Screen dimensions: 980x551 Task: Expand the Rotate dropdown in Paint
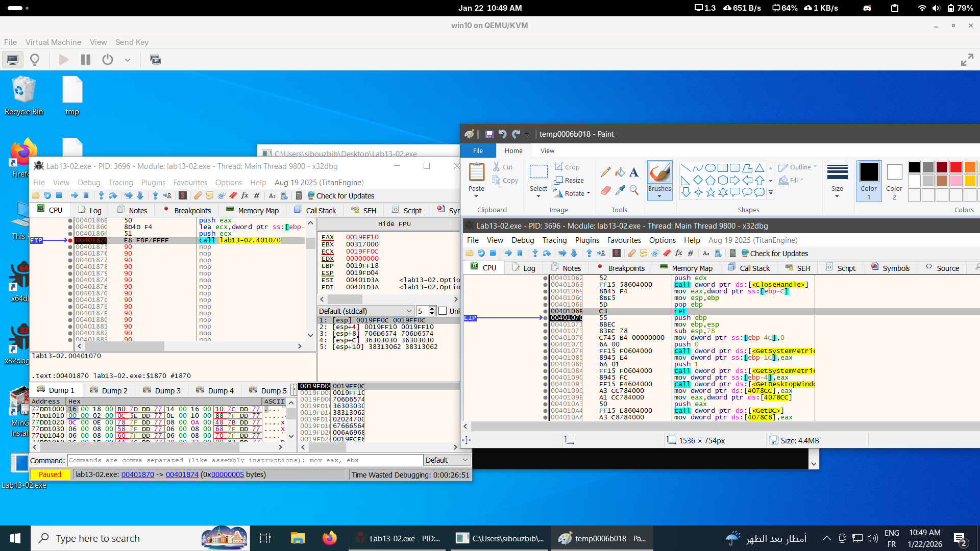click(588, 194)
